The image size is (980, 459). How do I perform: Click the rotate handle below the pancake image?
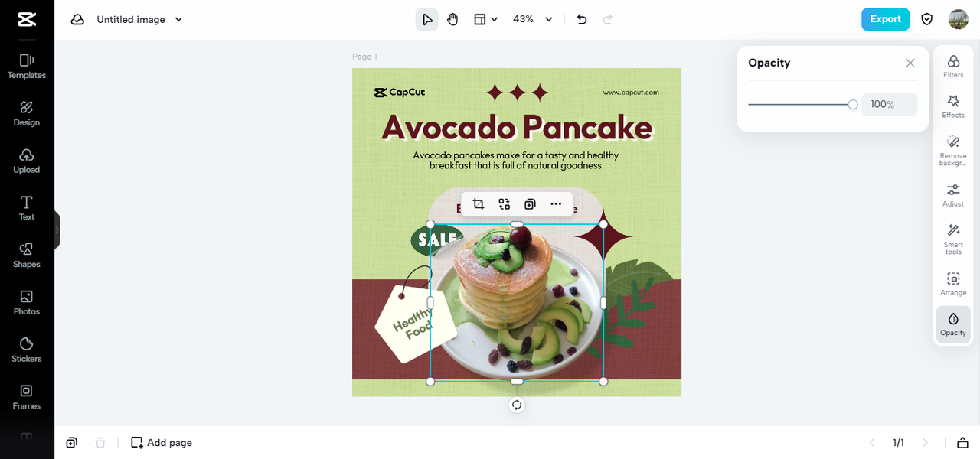[x=517, y=405]
